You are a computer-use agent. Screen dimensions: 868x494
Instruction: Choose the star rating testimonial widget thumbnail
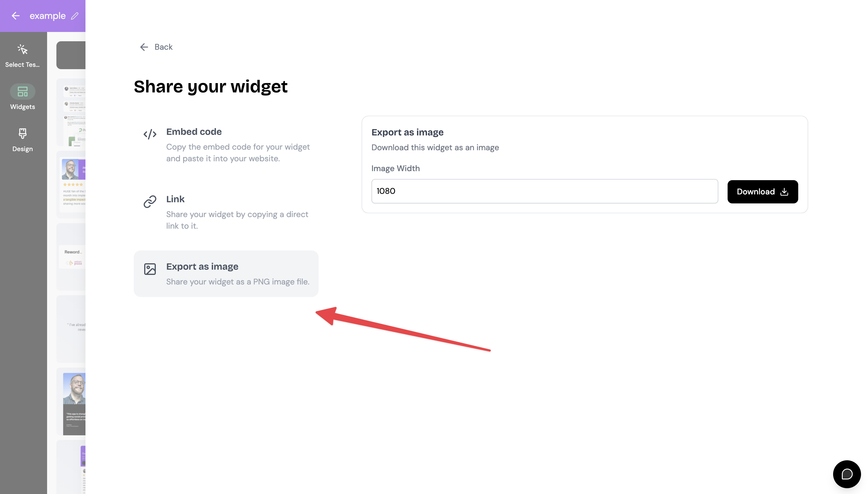71,185
